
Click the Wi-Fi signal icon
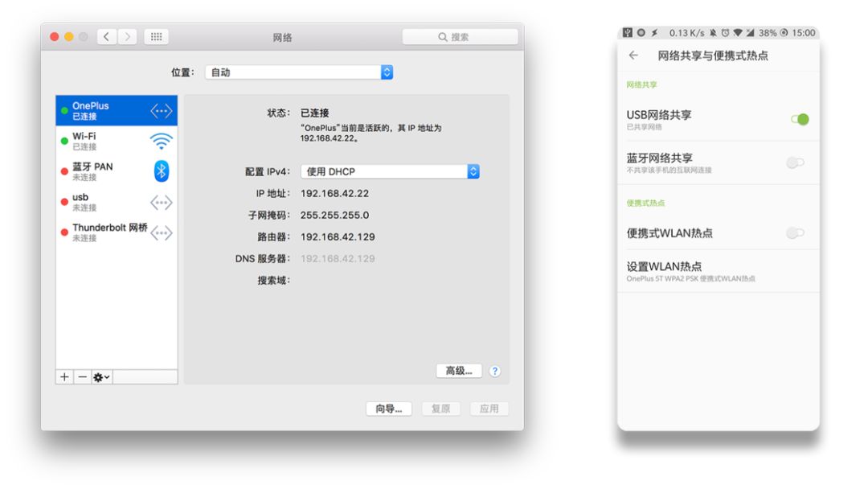pyautogui.click(x=161, y=142)
